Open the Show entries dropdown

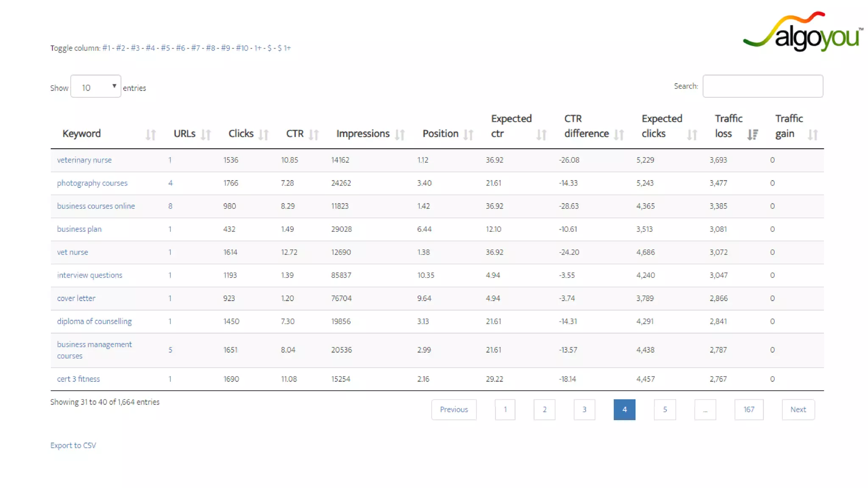pyautogui.click(x=96, y=86)
